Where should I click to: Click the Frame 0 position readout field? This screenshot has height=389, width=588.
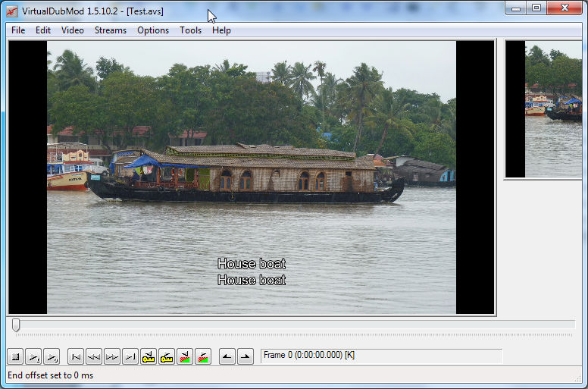click(381, 356)
